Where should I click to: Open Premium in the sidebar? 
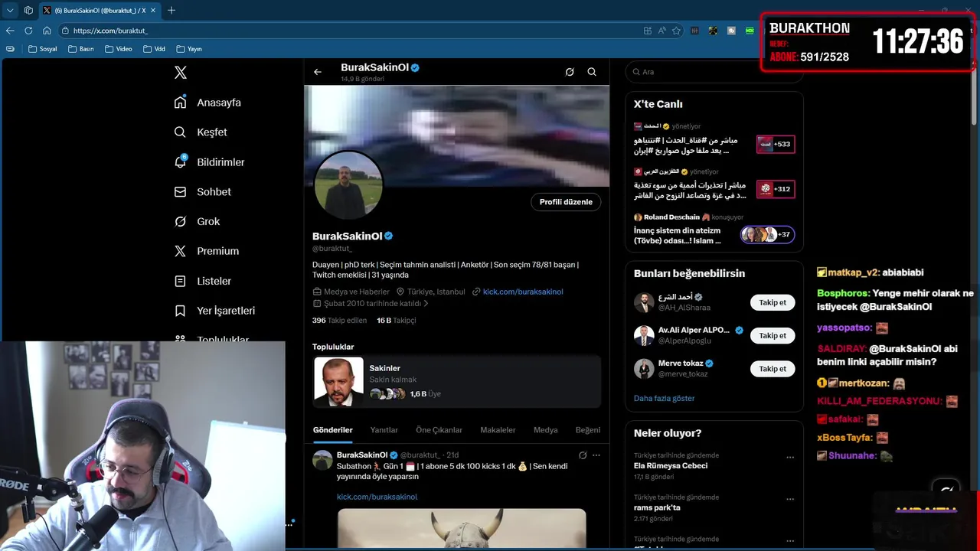pos(206,251)
